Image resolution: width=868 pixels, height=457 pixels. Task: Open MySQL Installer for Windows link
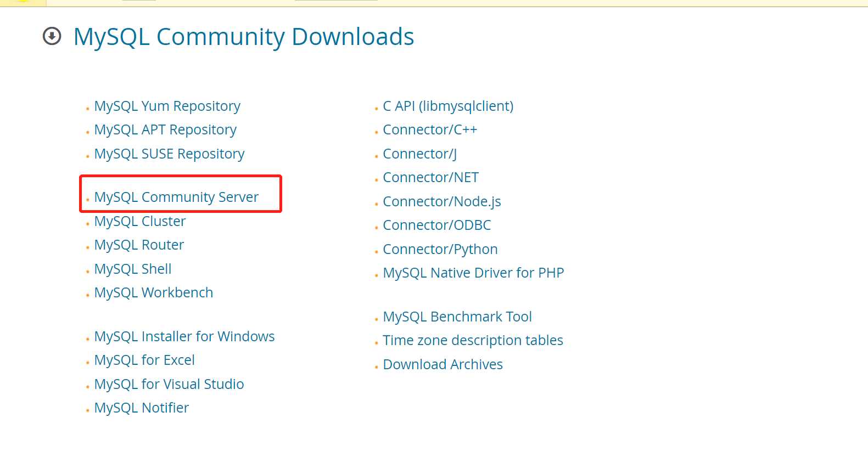coord(184,336)
